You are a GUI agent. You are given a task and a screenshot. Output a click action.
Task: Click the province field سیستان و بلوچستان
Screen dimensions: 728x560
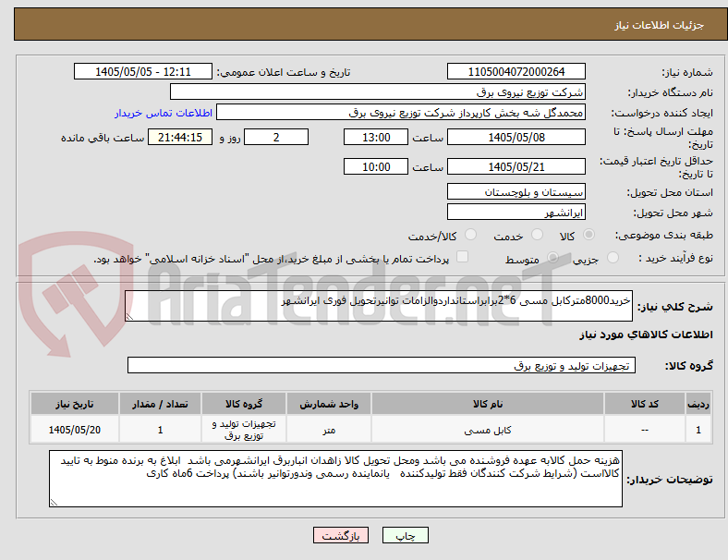516,191
